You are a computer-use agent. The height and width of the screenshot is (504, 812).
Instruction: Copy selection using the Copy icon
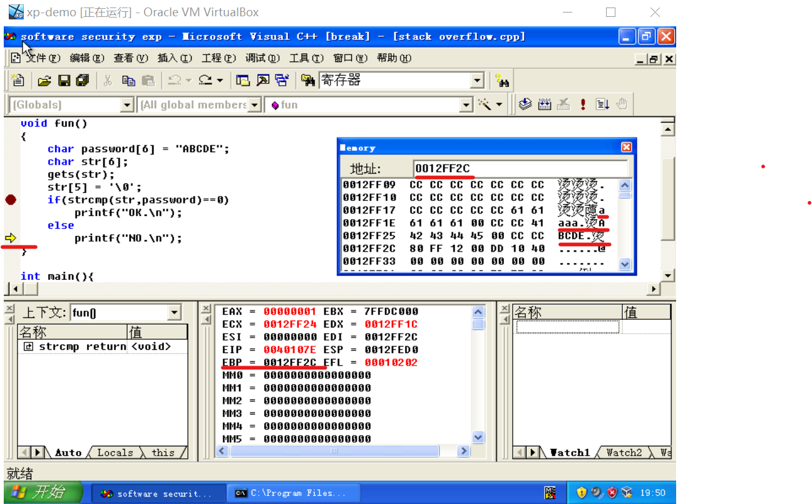(x=129, y=80)
